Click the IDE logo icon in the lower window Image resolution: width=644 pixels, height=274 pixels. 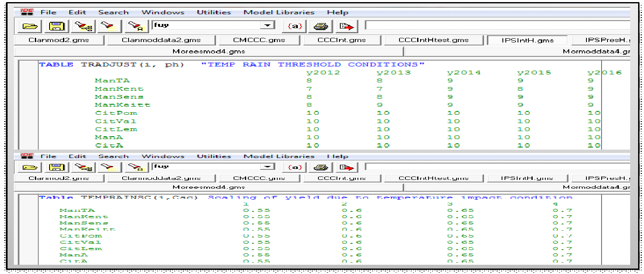[x=27, y=156]
